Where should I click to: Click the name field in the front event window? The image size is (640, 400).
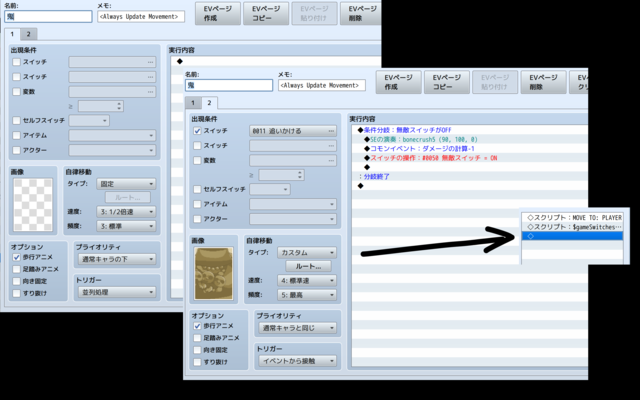[229, 85]
